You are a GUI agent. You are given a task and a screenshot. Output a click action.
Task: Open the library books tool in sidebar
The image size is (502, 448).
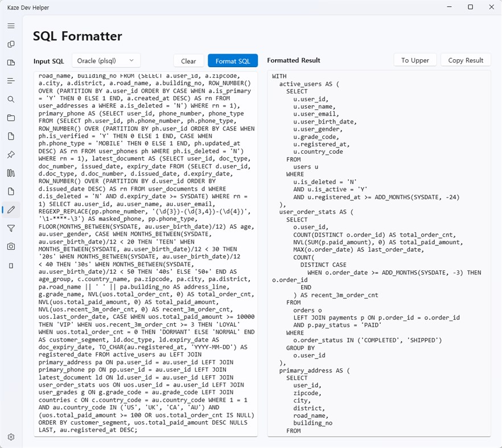(x=11, y=173)
